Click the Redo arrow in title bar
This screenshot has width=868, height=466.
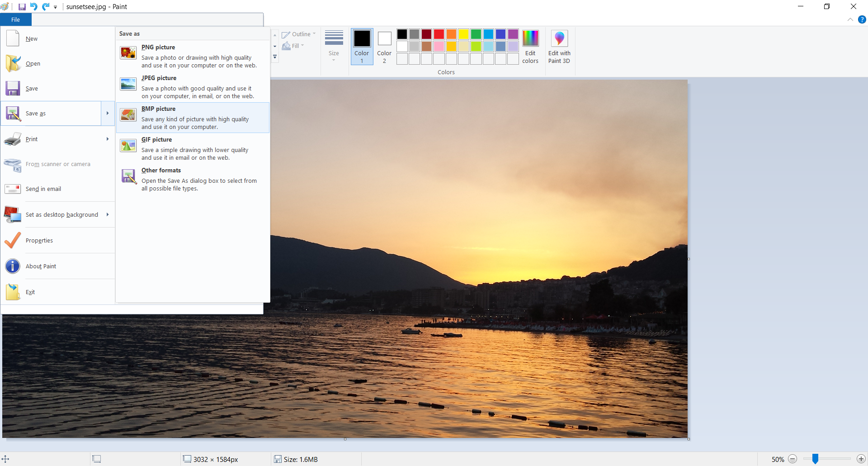[46, 7]
